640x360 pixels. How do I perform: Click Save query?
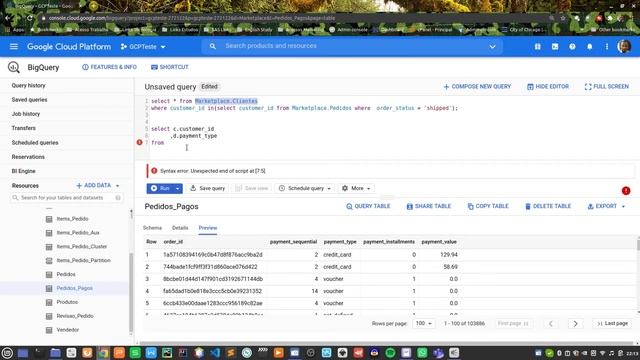tap(207, 188)
